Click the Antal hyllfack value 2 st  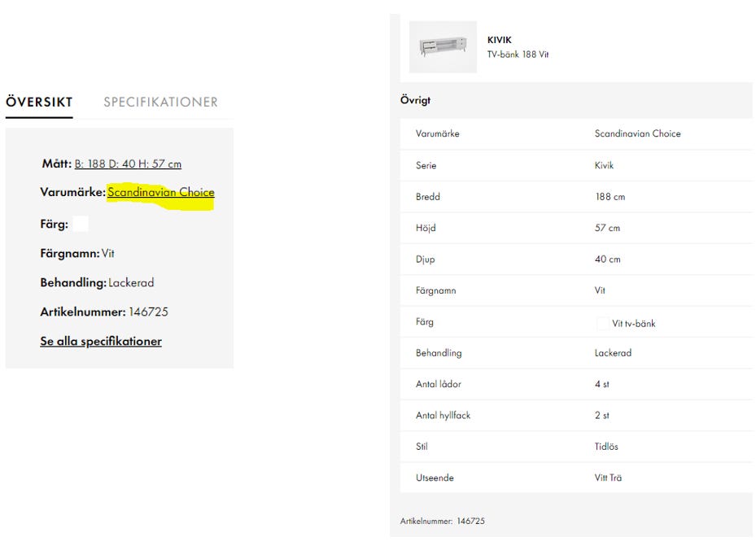coord(601,416)
